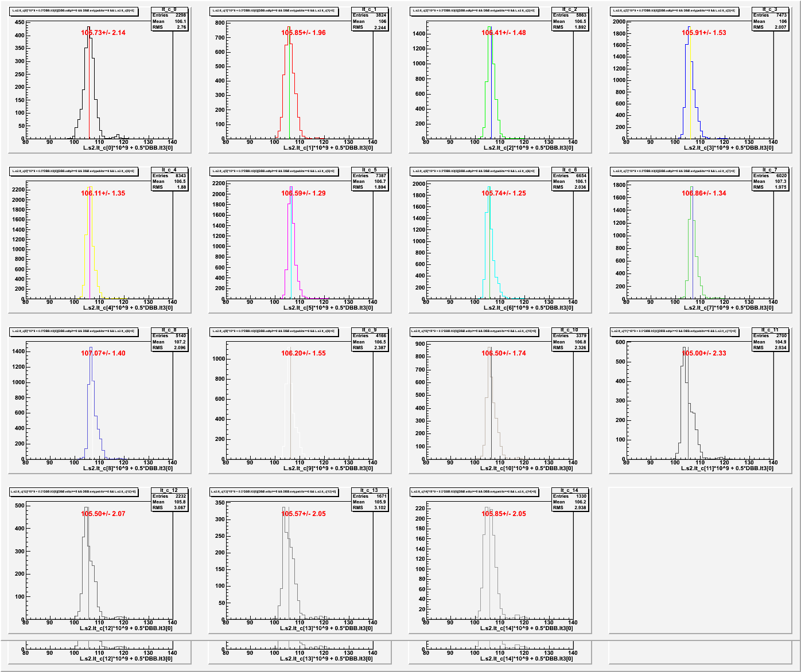Select the lt_c_5 stats box title

[370, 170]
